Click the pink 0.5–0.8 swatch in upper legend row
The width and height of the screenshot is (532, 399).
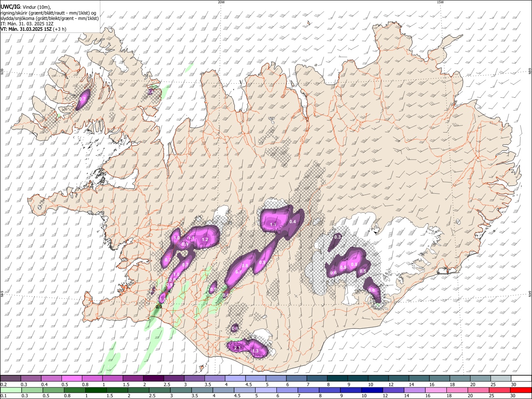[x=71, y=379]
